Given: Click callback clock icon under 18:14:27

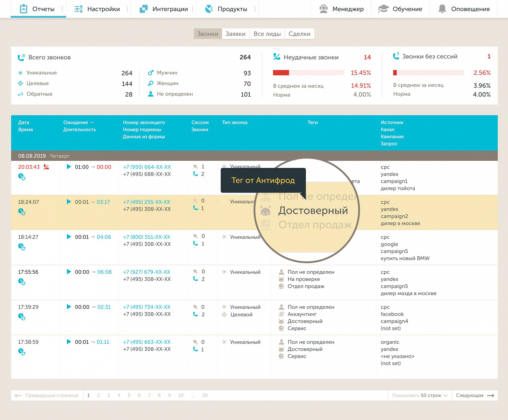Looking at the screenshot, I should 22,247.
